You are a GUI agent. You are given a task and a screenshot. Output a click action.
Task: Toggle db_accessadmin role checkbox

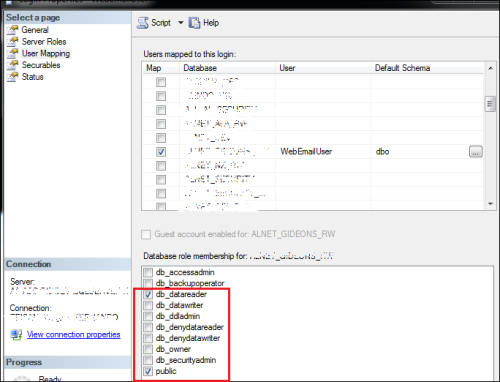[148, 273]
